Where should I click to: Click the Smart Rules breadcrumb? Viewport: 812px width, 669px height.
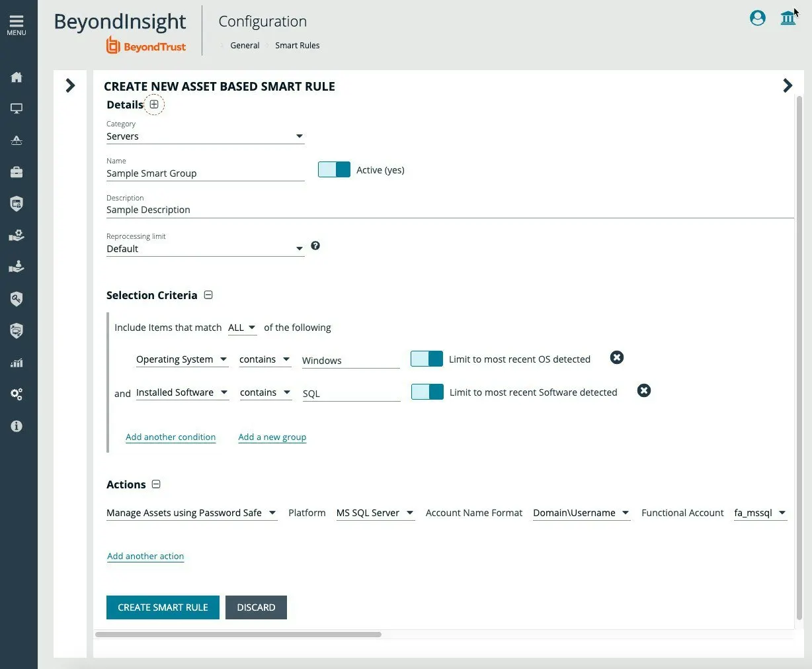(298, 46)
